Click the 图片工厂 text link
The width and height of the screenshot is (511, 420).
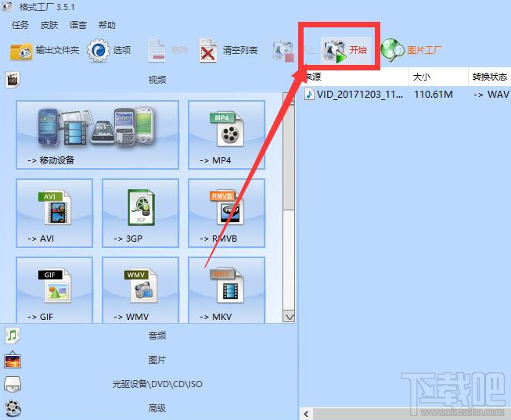click(x=425, y=50)
